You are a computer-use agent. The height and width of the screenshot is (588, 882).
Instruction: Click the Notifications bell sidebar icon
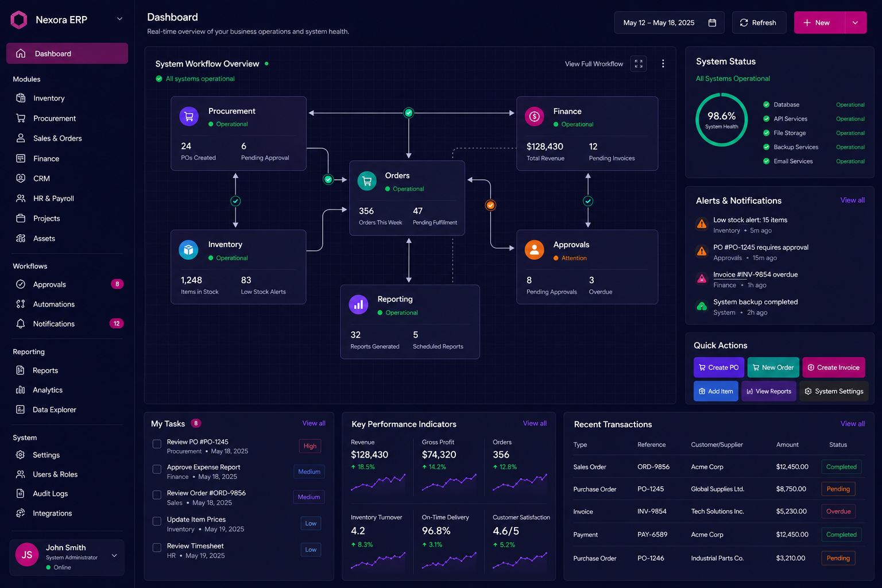click(x=21, y=324)
